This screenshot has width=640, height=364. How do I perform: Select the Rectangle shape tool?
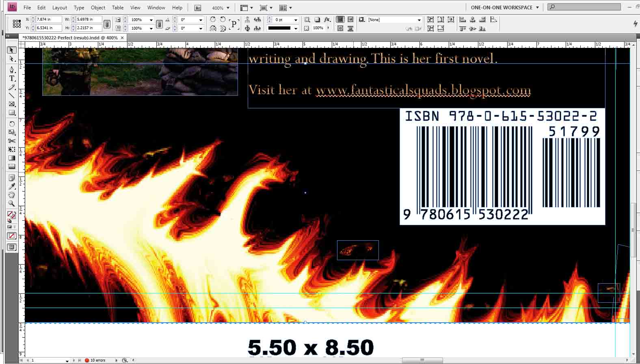pos(12,113)
